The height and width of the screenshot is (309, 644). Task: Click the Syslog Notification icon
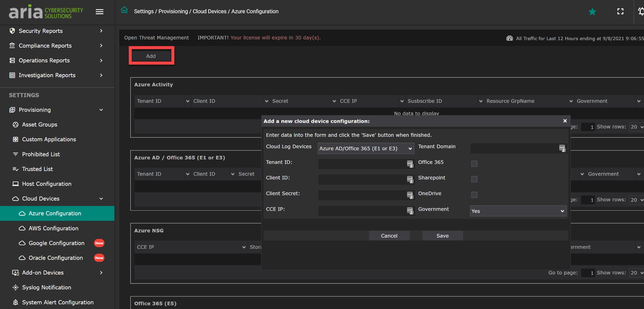(15, 288)
